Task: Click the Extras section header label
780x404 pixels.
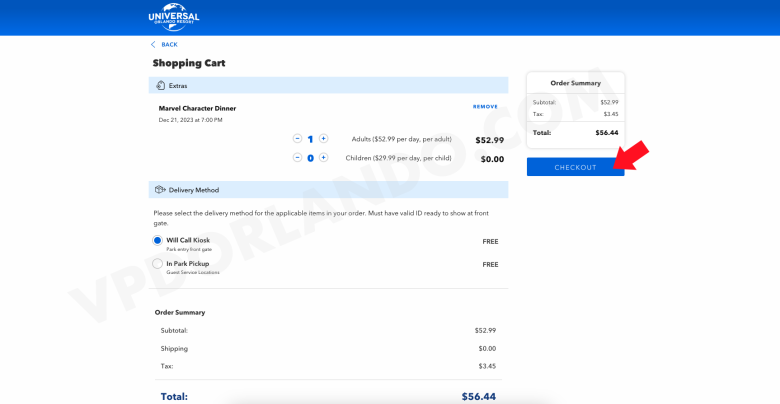Action: click(x=178, y=86)
